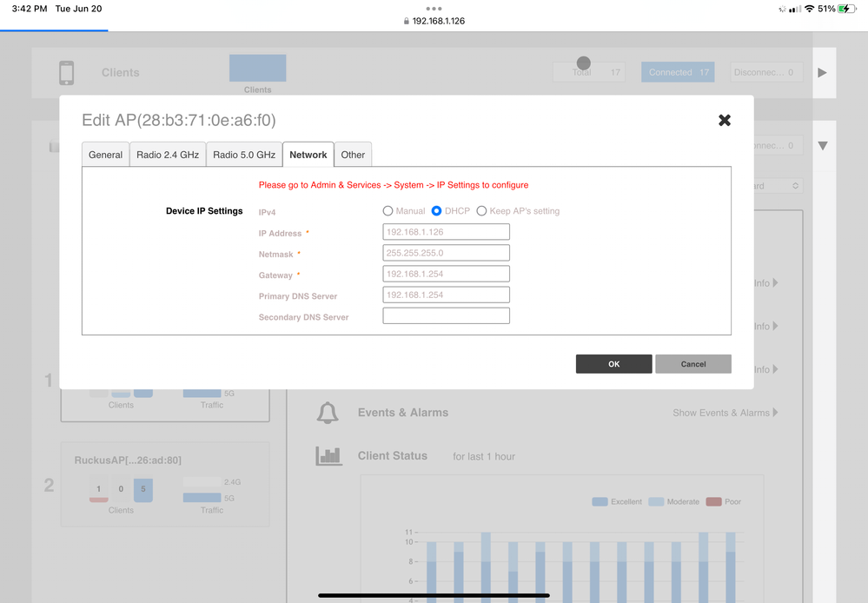The width and height of the screenshot is (868, 603).
Task: Tap the three-dot multitasking icon at top
Action: coord(434,8)
